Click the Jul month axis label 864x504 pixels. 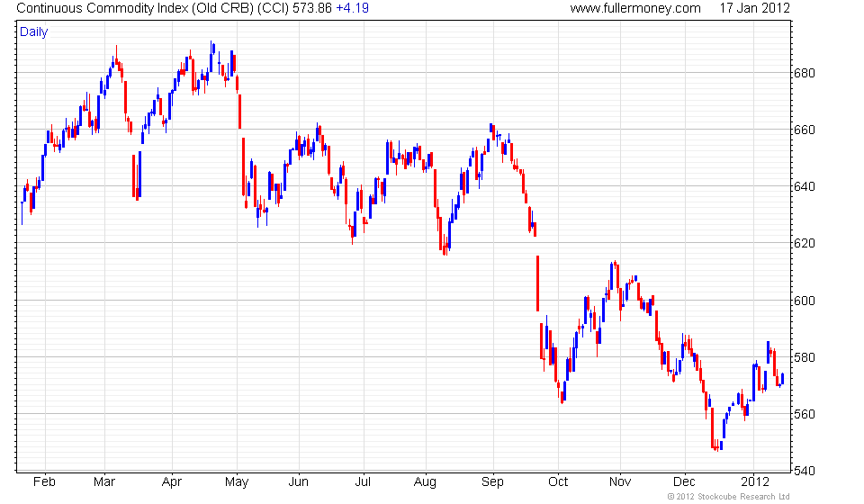coord(363,482)
